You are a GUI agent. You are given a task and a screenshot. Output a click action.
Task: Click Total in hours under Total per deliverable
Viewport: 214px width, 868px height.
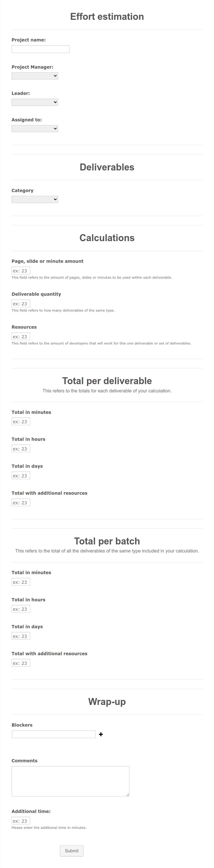click(x=21, y=448)
